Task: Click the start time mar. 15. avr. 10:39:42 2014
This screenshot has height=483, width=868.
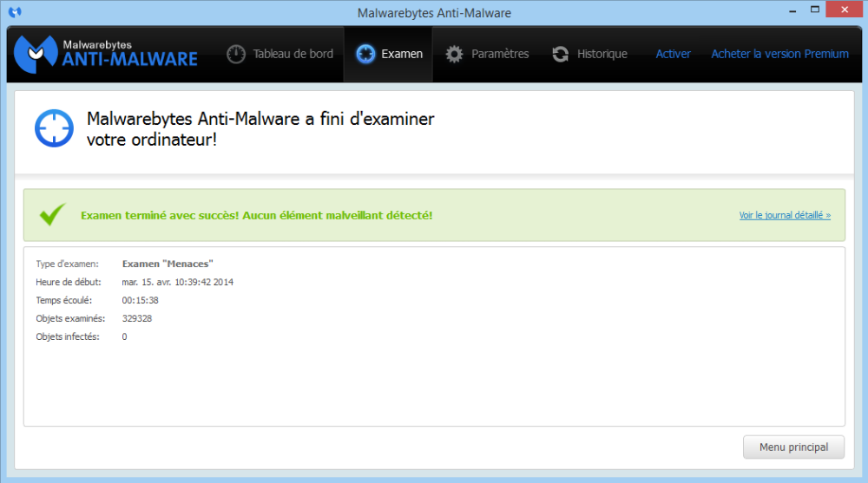Action: tap(178, 282)
